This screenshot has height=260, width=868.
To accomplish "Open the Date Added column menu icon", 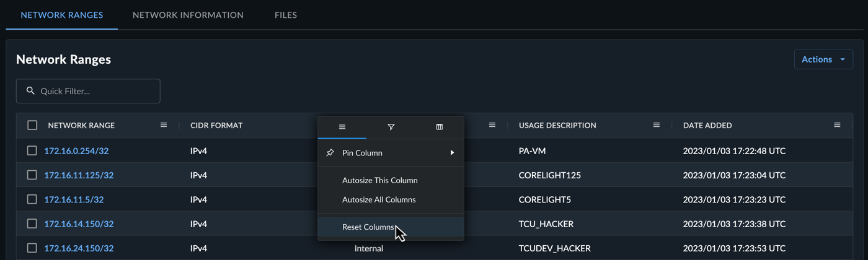I will [x=837, y=125].
